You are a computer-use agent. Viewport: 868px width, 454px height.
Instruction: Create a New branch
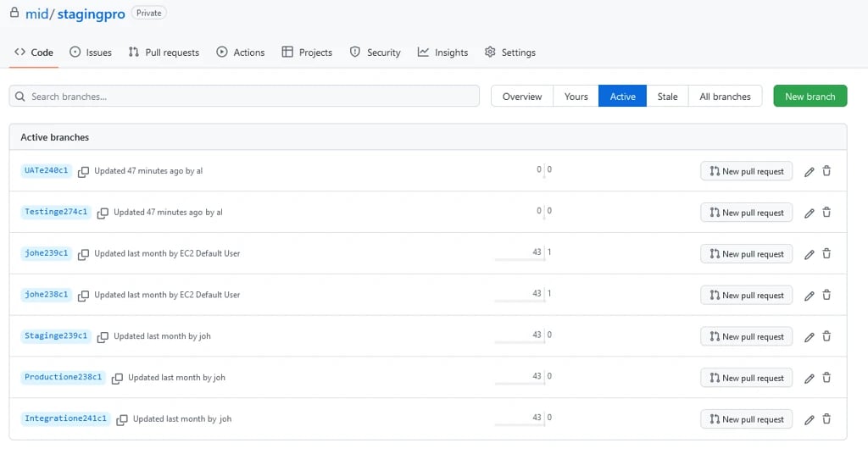(x=810, y=97)
